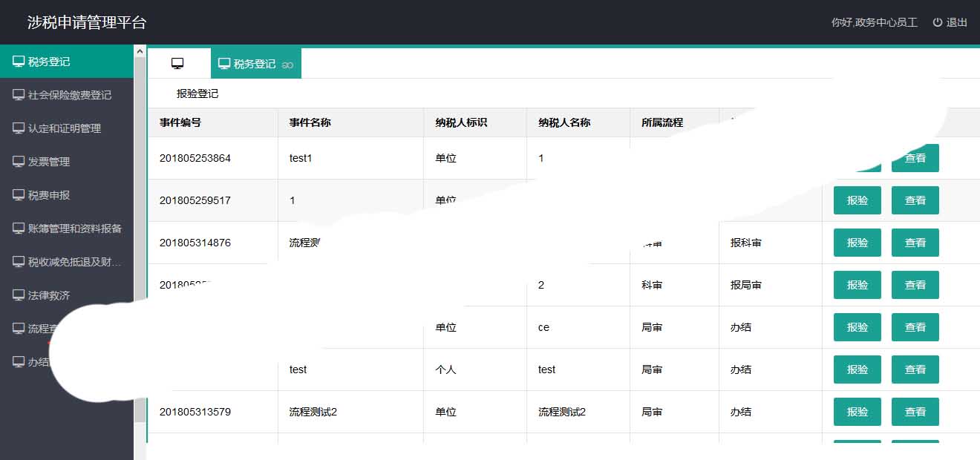Close the 税务登记 tab with its close icon
This screenshot has height=460, width=980.
288,65
